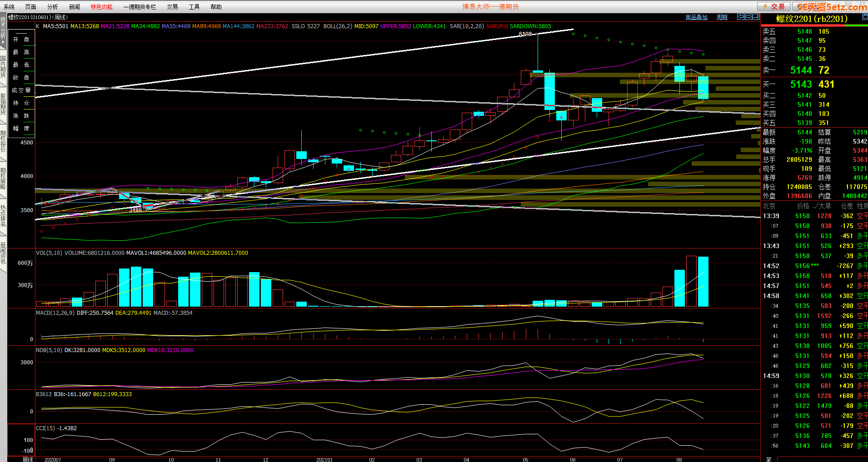Click the MA21:5228 indicator label

tap(115, 26)
